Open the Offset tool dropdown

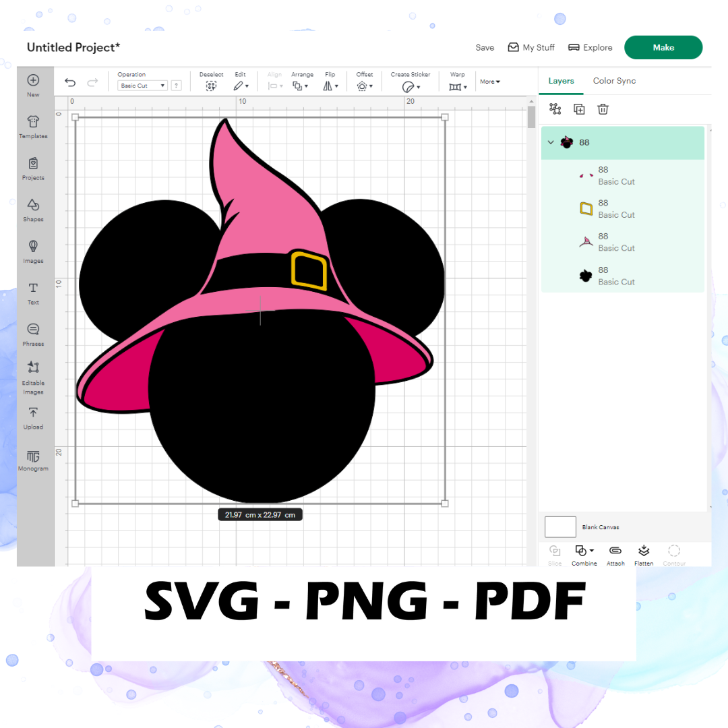coord(365,86)
